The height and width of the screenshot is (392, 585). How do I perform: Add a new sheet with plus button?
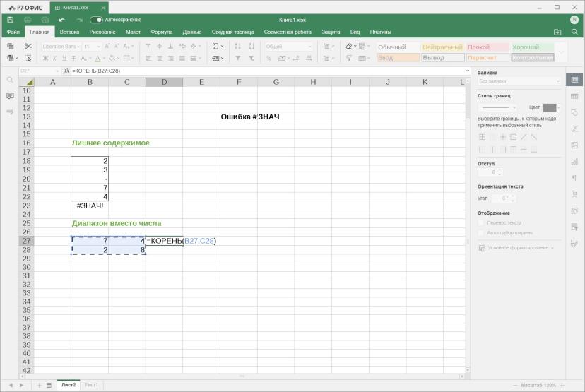pos(39,385)
